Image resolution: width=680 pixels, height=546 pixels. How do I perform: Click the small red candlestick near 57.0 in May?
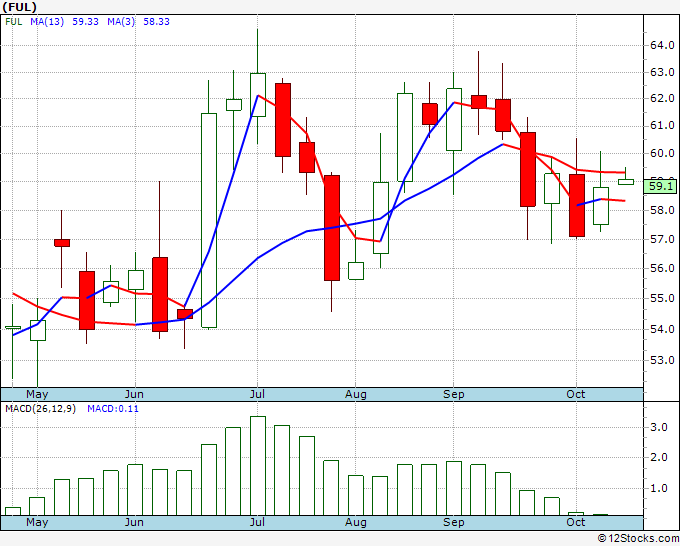62,243
